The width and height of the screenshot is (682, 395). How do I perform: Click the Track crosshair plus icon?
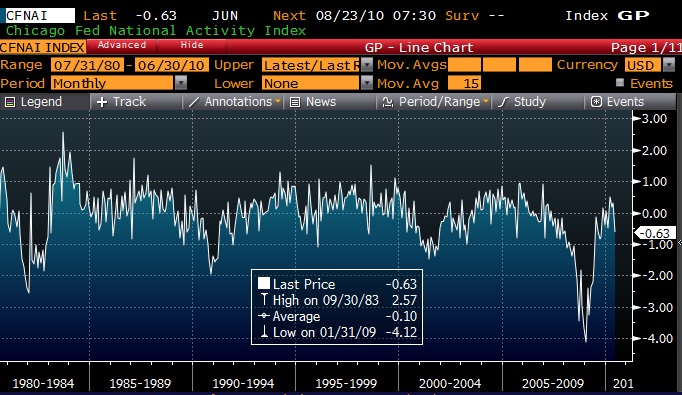(x=102, y=102)
